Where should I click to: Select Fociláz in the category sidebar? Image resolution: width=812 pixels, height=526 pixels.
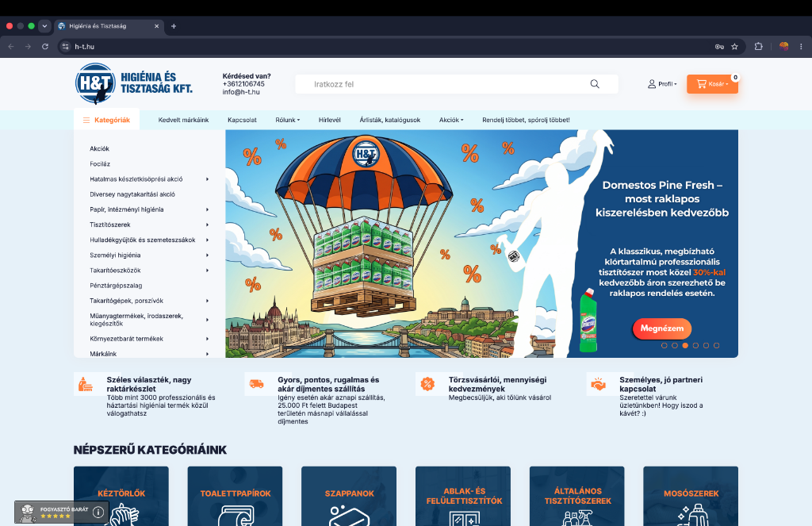[x=100, y=163]
